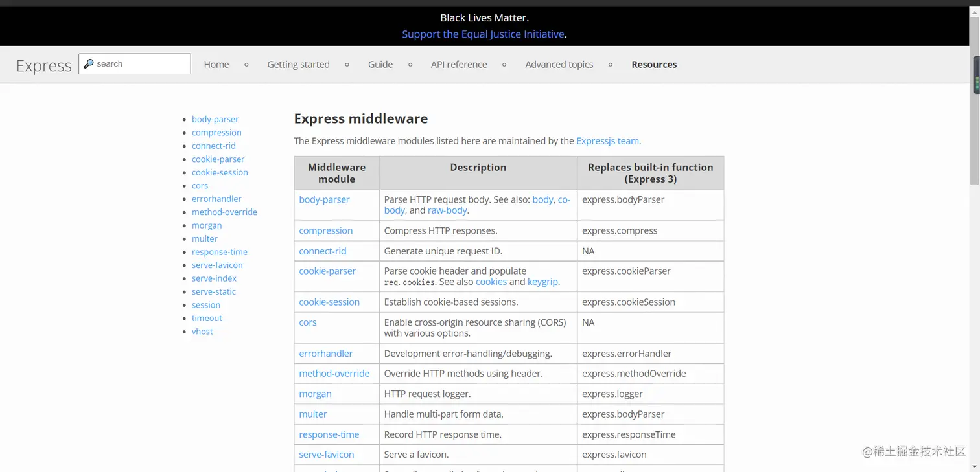Open cookie-parser module link in the table

(327, 271)
